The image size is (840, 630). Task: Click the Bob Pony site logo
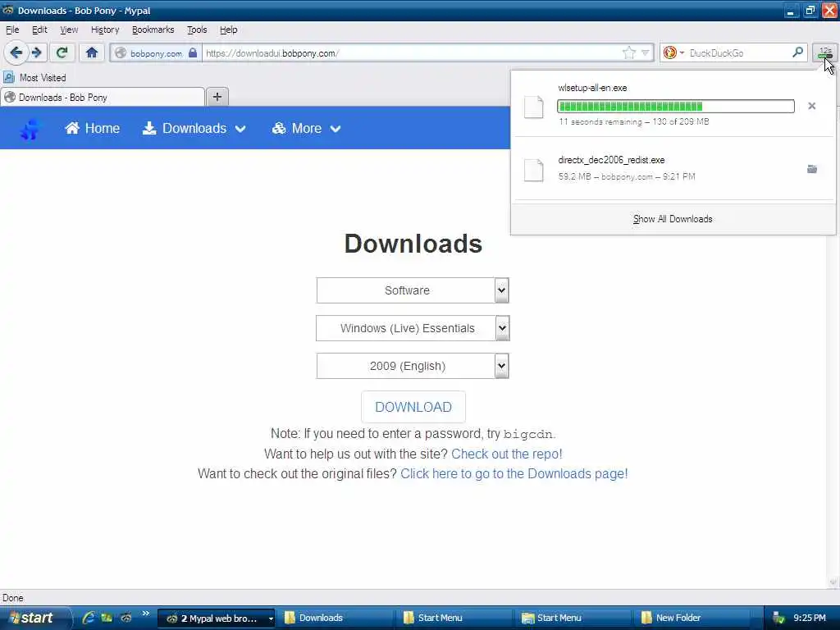click(30, 129)
